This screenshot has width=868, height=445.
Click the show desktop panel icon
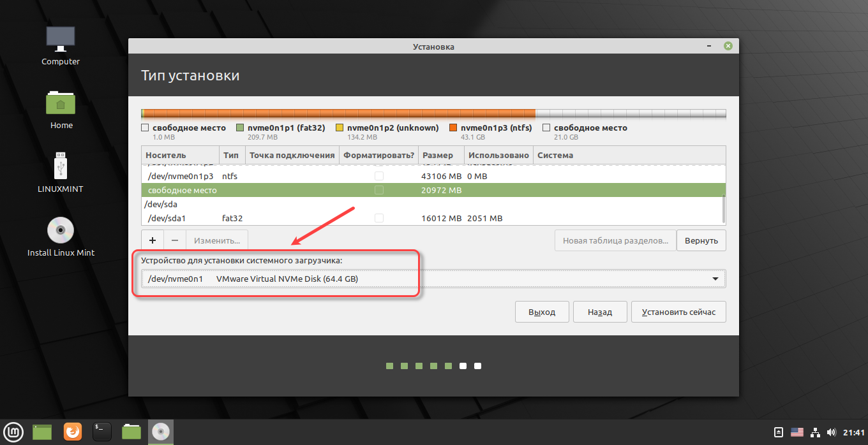[x=42, y=432]
